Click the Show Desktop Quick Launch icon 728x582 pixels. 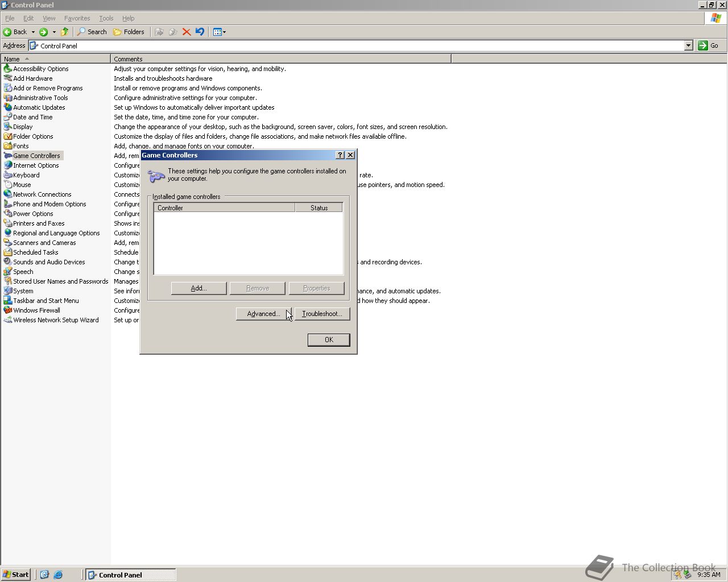coord(44,575)
